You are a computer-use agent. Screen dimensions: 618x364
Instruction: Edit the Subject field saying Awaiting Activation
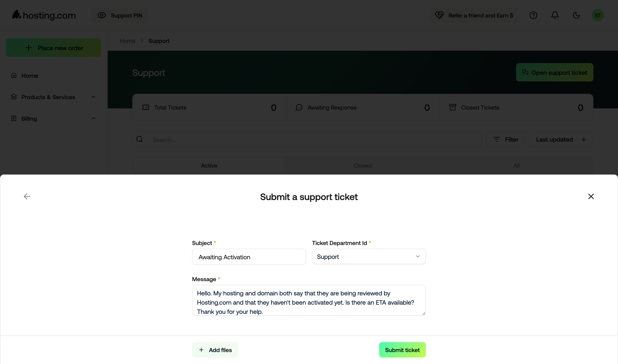click(248, 257)
